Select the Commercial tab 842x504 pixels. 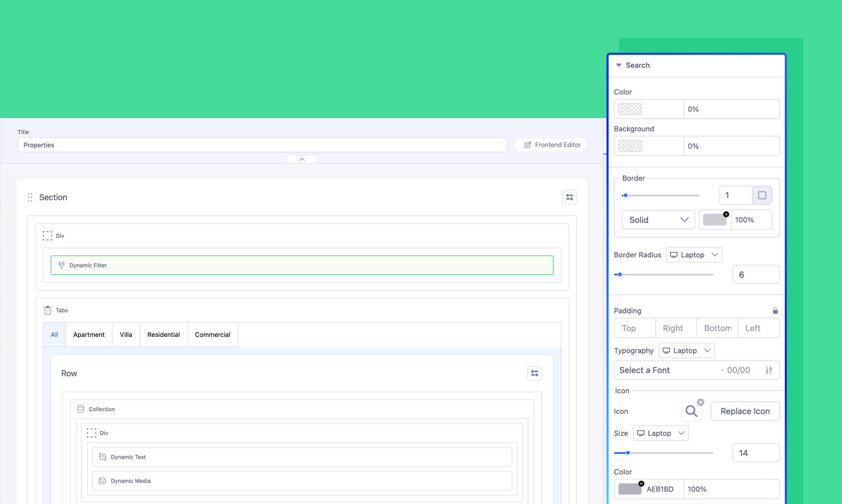click(212, 335)
